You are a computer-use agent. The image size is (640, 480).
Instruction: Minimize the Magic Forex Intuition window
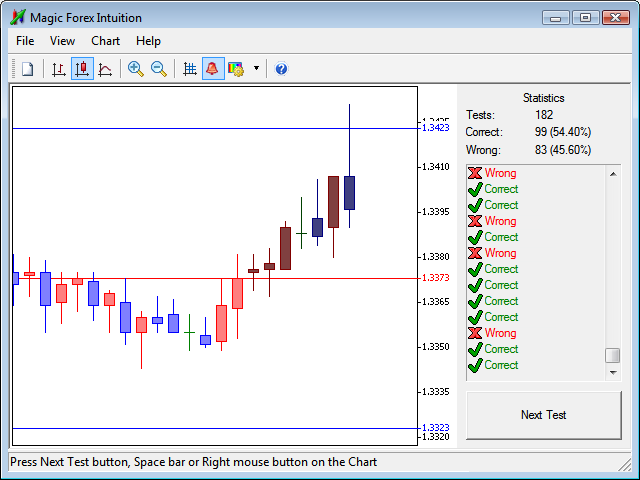click(556, 18)
